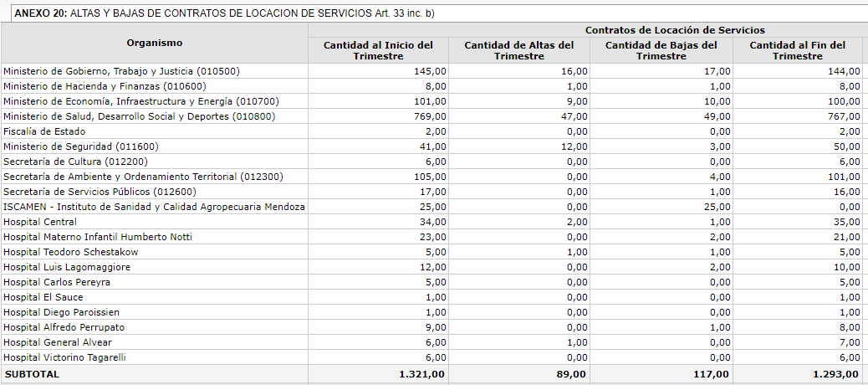Screen dimensions: 868x385
Task: Select the Hospital Luis Lagomaggiore row
Action: [x=67, y=267]
